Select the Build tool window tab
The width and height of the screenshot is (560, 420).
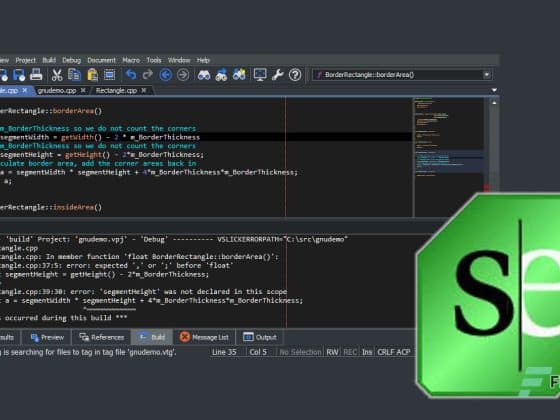click(x=152, y=337)
